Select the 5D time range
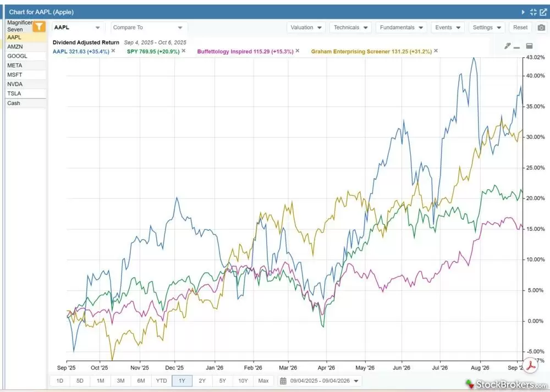Screen dimensions: 550x392 [80, 381]
